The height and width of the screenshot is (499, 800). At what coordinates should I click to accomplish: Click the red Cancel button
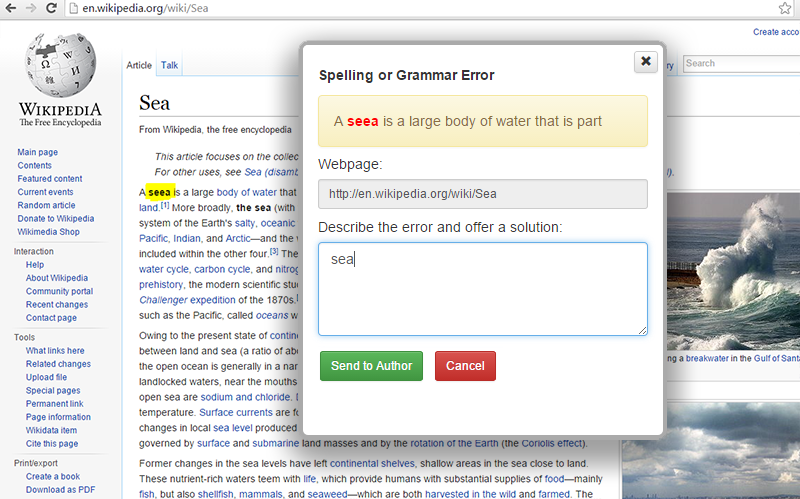point(465,366)
